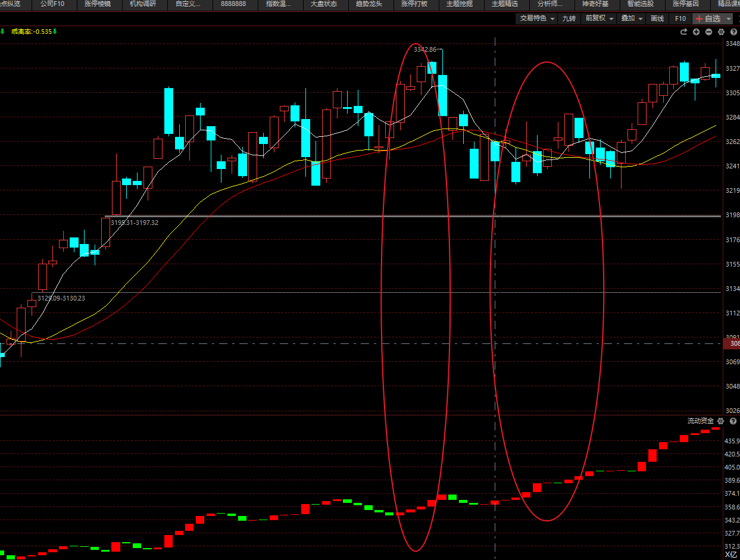This screenshot has width=740, height=560.
Task: Click the 3327 price axis value
Action: point(732,68)
